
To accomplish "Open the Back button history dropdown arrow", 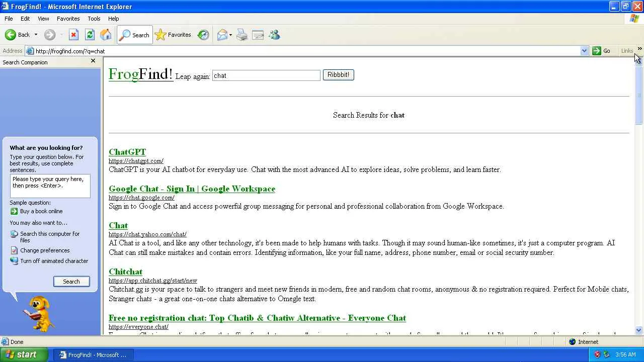I will [x=36, y=35].
